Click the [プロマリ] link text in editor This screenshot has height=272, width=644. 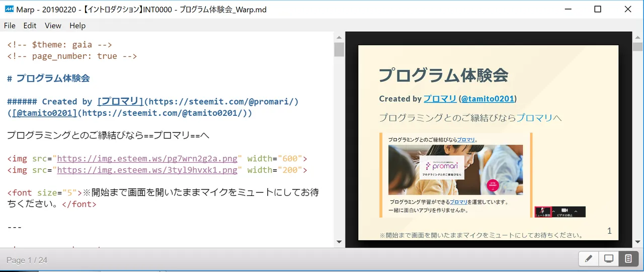pyautogui.click(x=120, y=101)
